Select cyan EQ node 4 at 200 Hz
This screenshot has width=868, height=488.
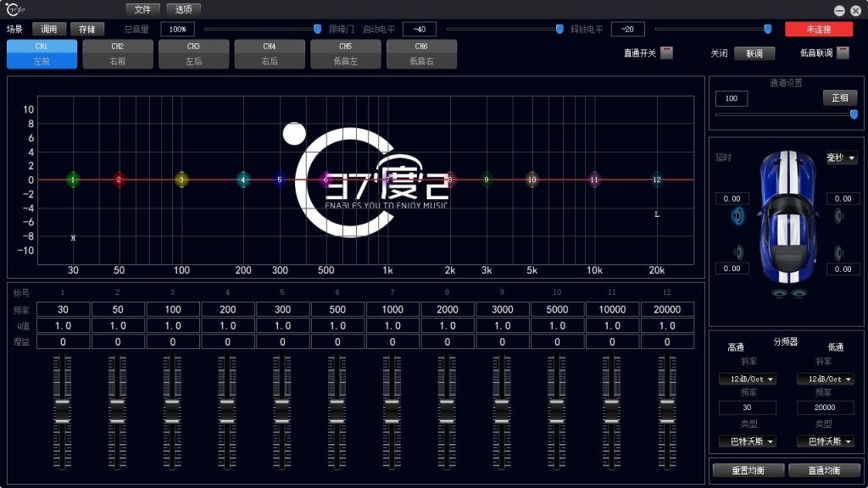click(243, 180)
